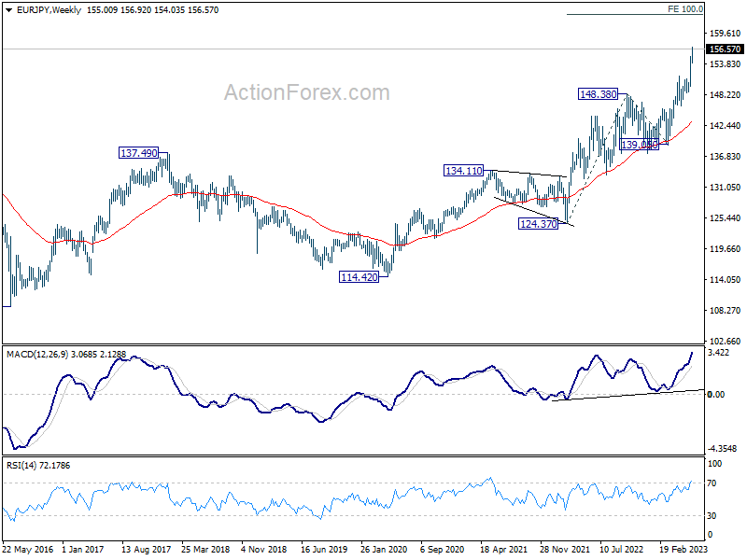Click the 153.830 price axis value
747x560 pixels.
[726, 63]
